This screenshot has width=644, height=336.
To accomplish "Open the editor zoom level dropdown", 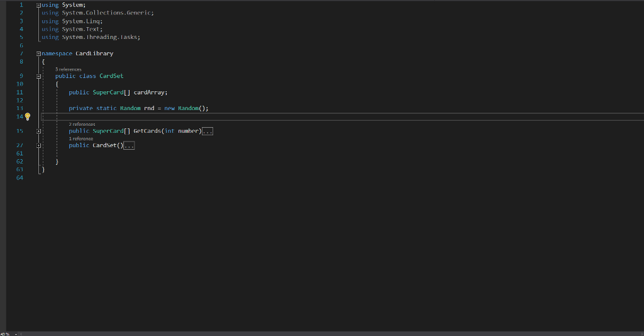I will point(16,334).
